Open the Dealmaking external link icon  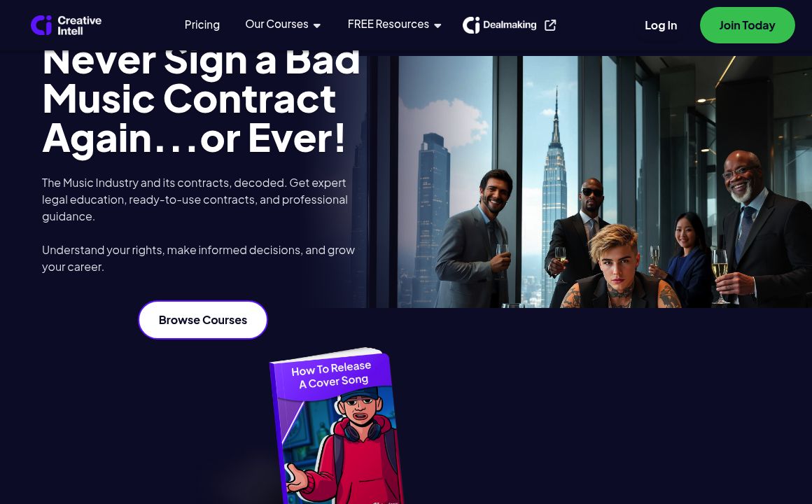click(550, 25)
